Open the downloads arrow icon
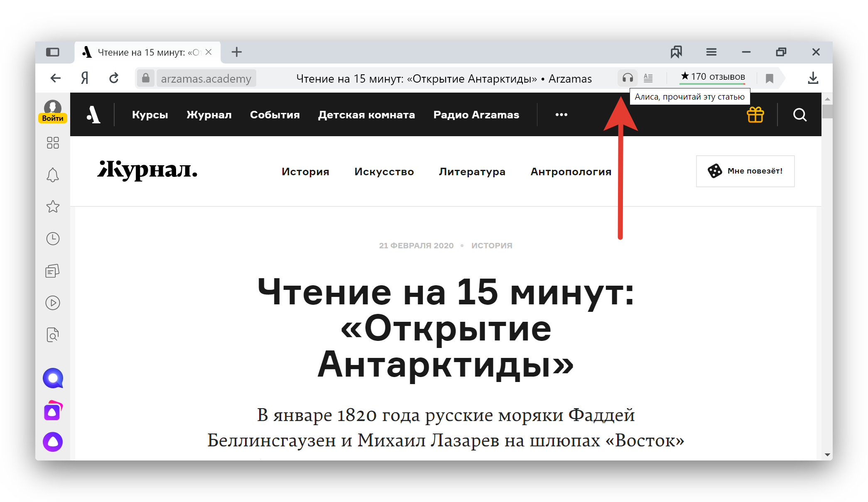This screenshot has height=502, width=868. [x=813, y=78]
